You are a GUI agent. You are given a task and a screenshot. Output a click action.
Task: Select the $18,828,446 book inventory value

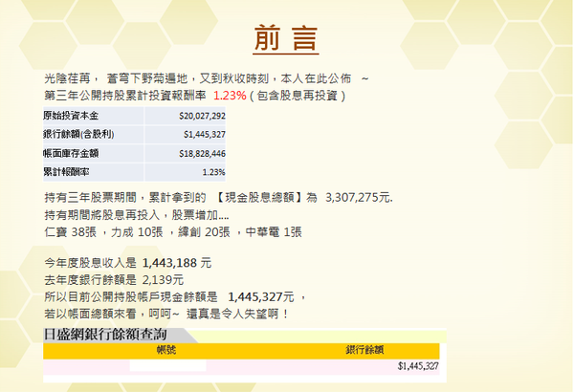click(202, 153)
